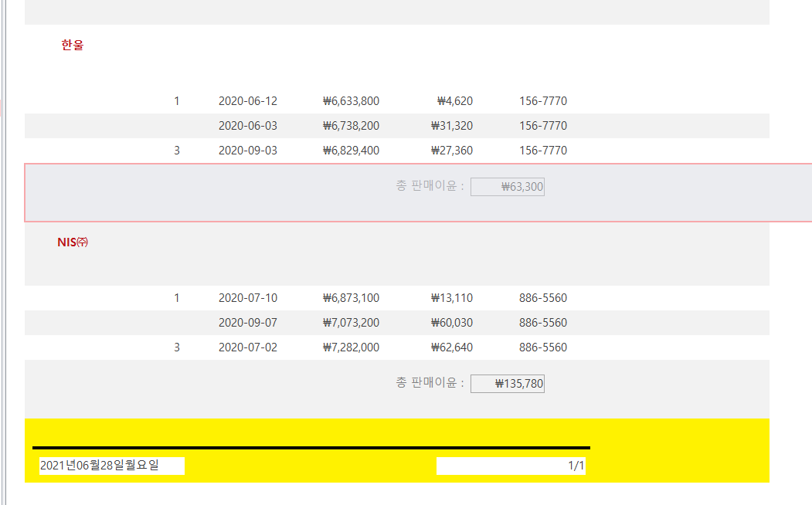Viewport: 812px width, 505px height.
Task: Select the 총 판매이윤 box showing ₩63,300
Action: (x=508, y=187)
